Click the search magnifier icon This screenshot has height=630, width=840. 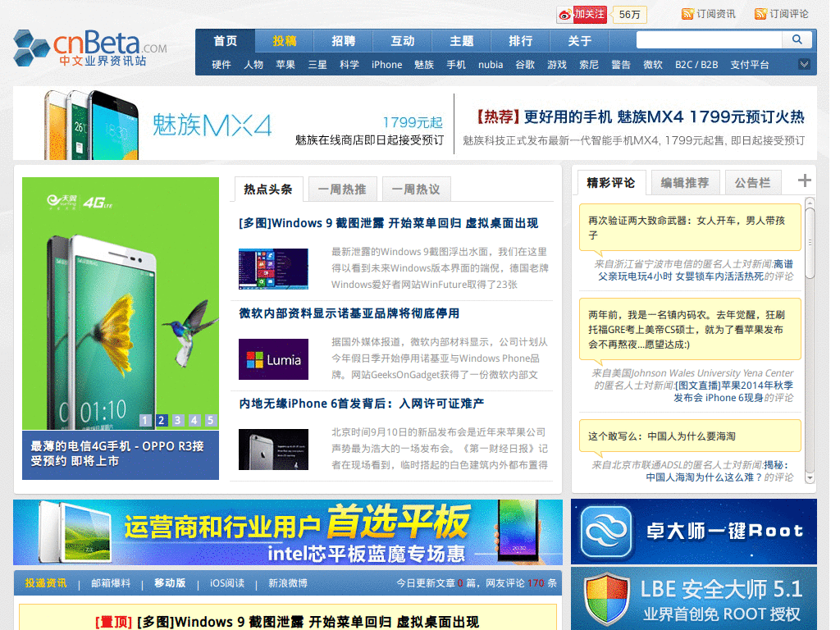coord(797,39)
